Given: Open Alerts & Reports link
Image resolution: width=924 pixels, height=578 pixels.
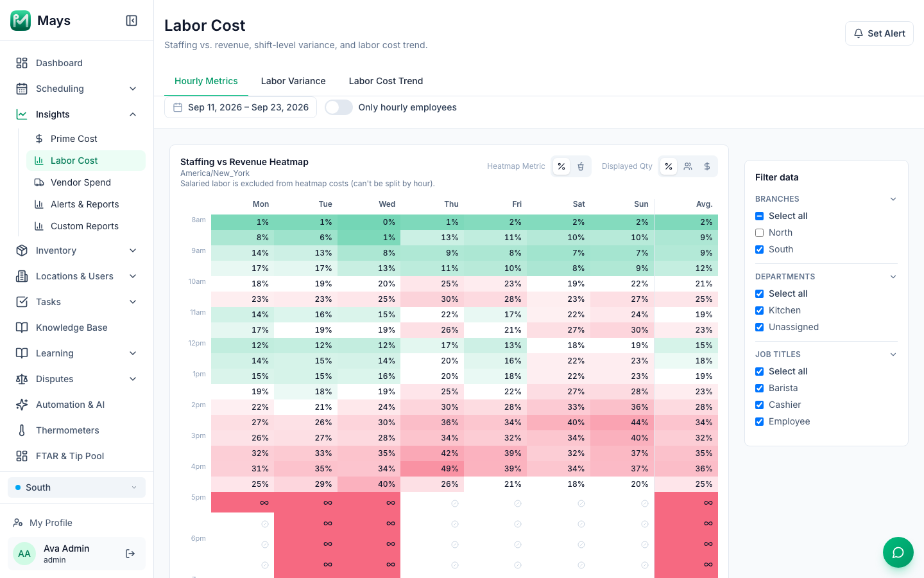Looking at the screenshot, I should point(86,204).
